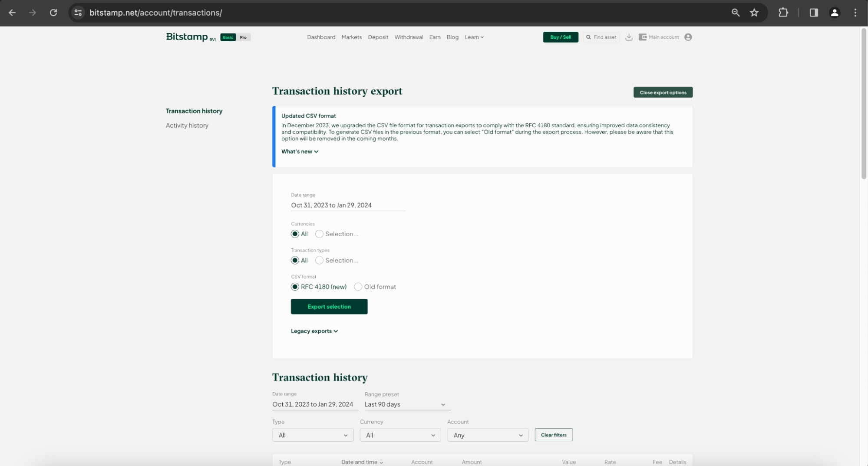This screenshot has width=868, height=466.
Task: Select Transaction types Selection... radio button
Action: pos(319,261)
